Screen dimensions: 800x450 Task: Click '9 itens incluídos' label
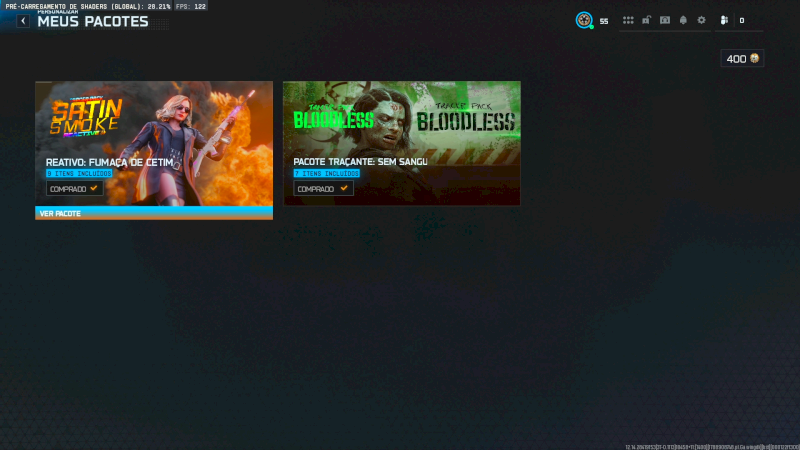coord(79,173)
